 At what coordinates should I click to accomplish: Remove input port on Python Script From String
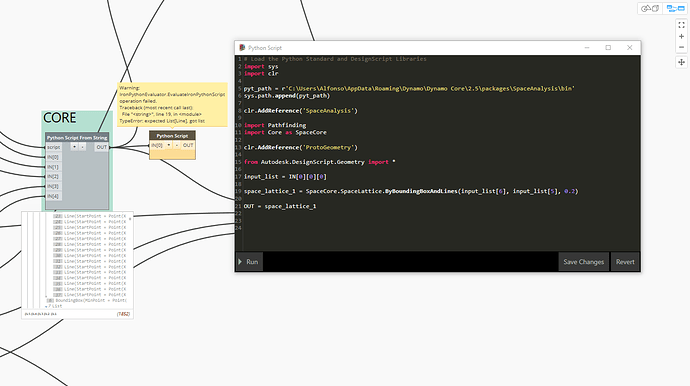pyautogui.click(x=82, y=147)
